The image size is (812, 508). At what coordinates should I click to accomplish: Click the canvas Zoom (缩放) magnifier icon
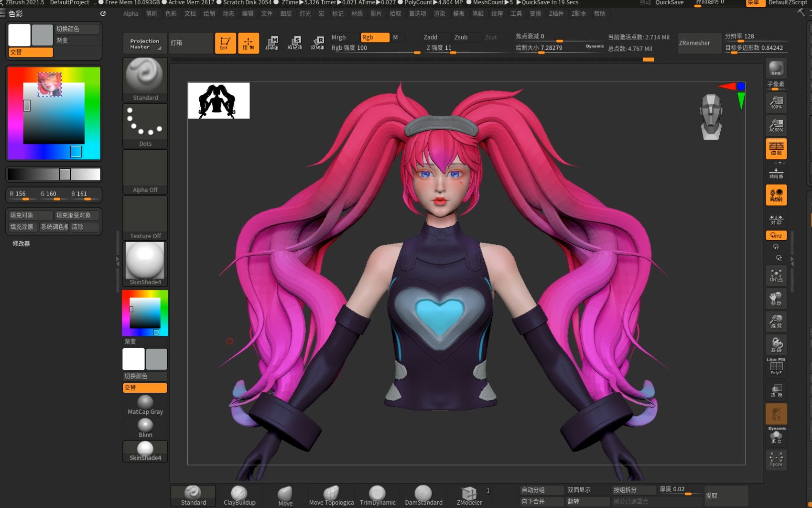coord(776,321)
